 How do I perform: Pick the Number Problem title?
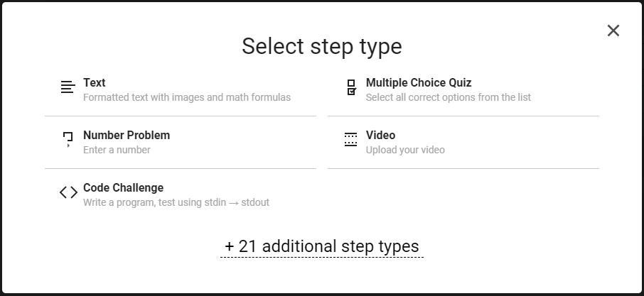point(127,136)
